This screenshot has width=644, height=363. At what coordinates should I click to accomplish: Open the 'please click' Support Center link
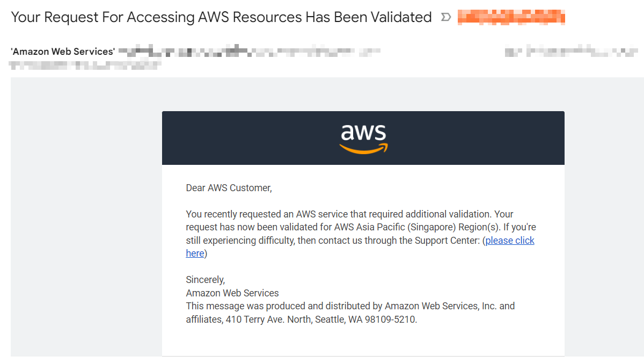(x=510, y=241)
